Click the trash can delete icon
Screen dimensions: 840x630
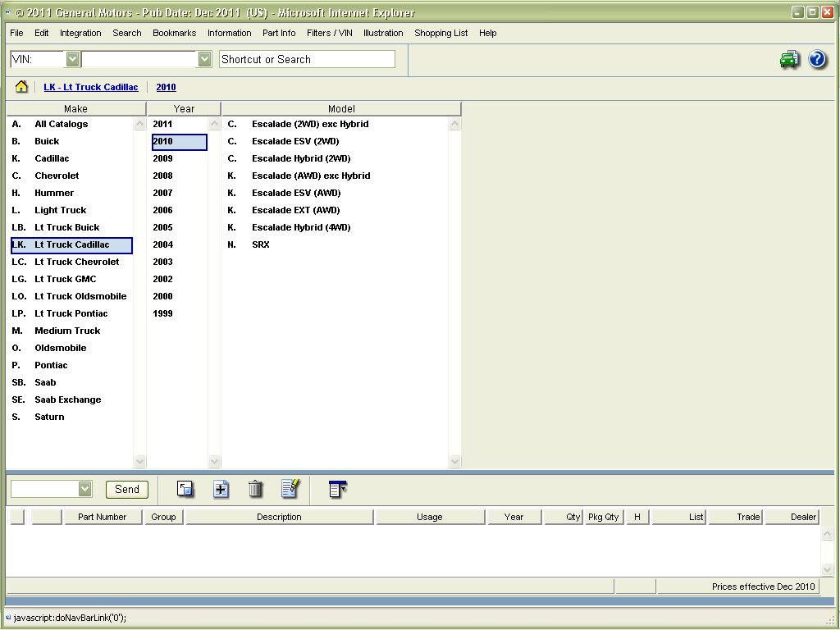256,489
